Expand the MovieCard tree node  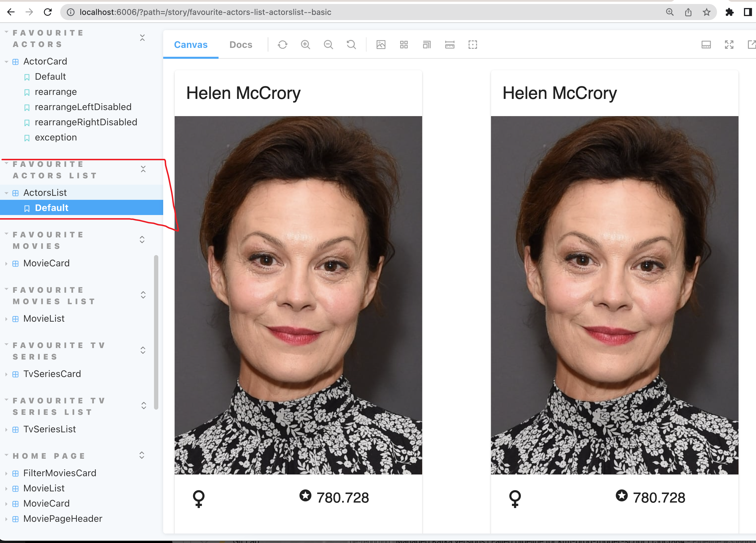46,263
